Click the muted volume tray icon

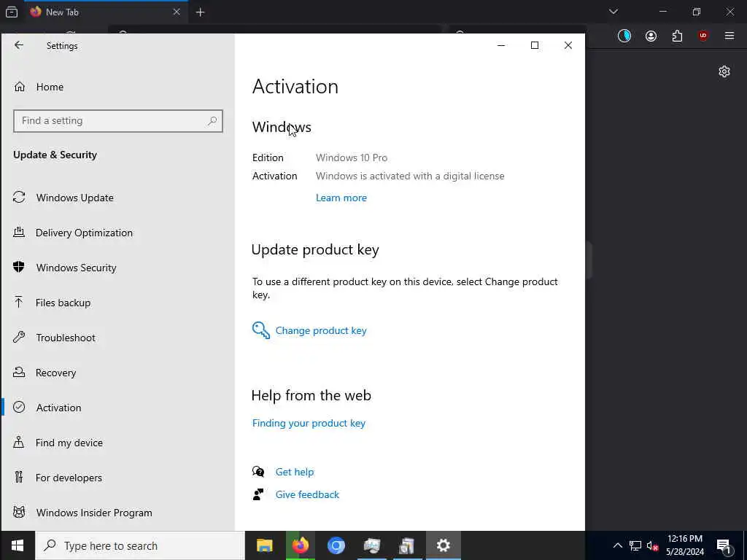pos(652,545)
